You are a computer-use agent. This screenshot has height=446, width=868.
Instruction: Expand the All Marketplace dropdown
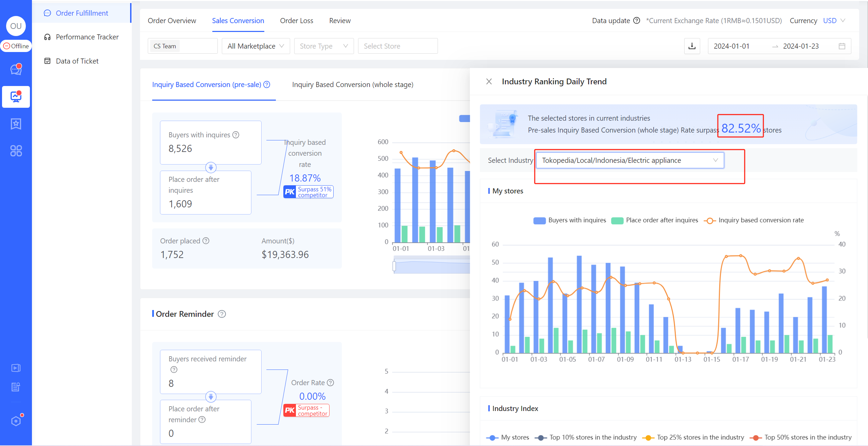[256, 46]
